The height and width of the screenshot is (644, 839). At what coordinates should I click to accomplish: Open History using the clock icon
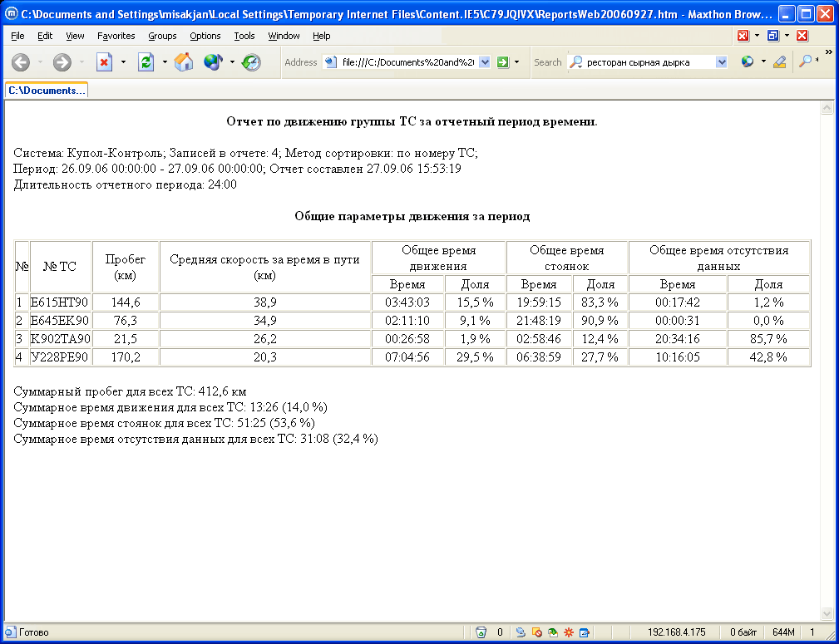pyautogui.click(x=251, y=62)
